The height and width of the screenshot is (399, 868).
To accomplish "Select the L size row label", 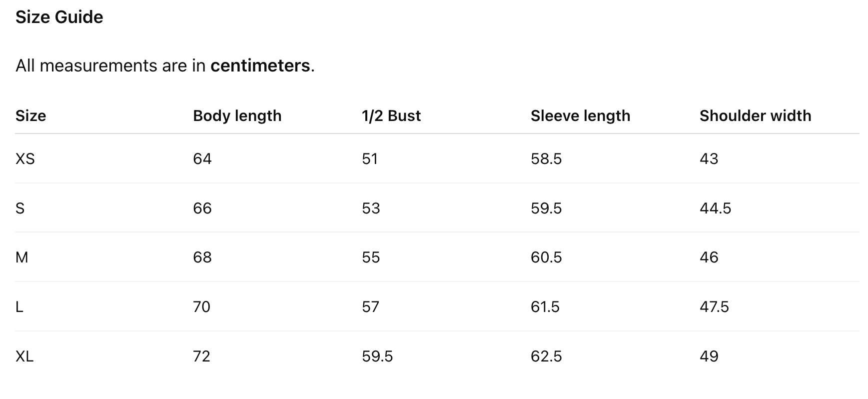I will [19, 306].
